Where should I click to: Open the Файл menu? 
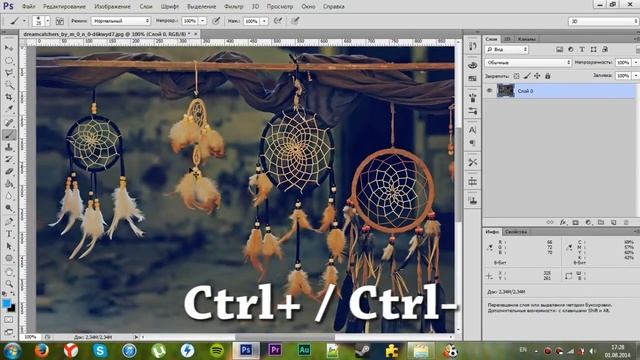(x=28, y=7)
